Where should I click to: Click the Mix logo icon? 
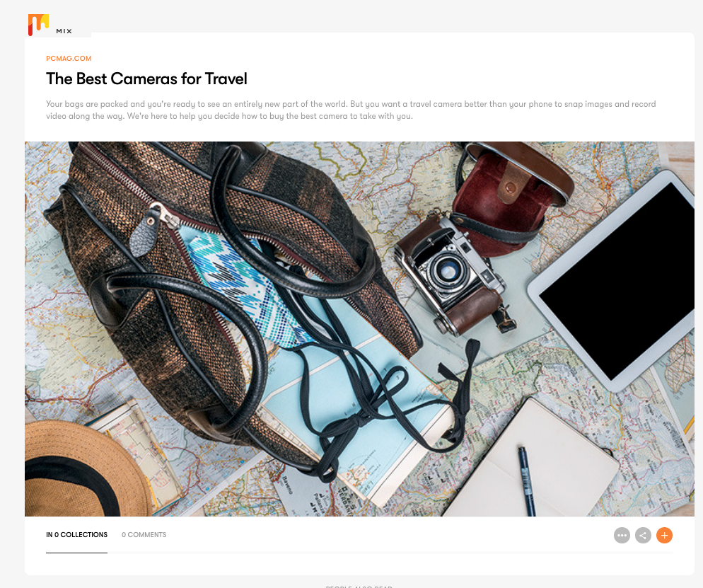pyautogui.click(x=38, y=25)
